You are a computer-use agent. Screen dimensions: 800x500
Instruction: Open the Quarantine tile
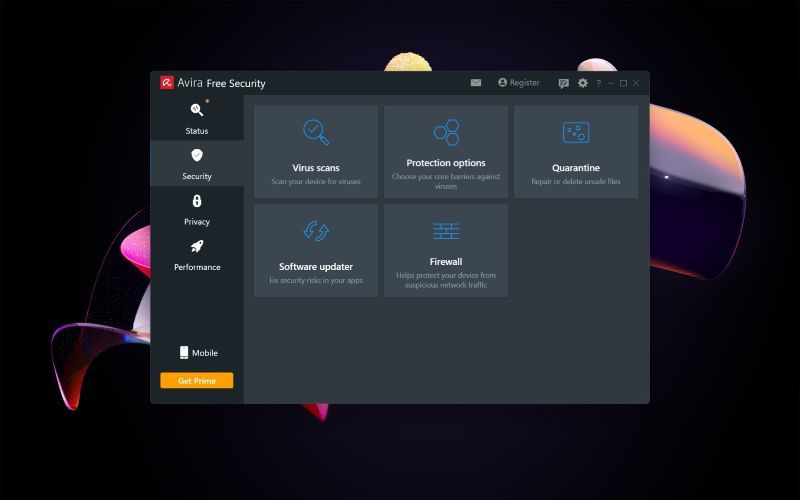point(576,152)
